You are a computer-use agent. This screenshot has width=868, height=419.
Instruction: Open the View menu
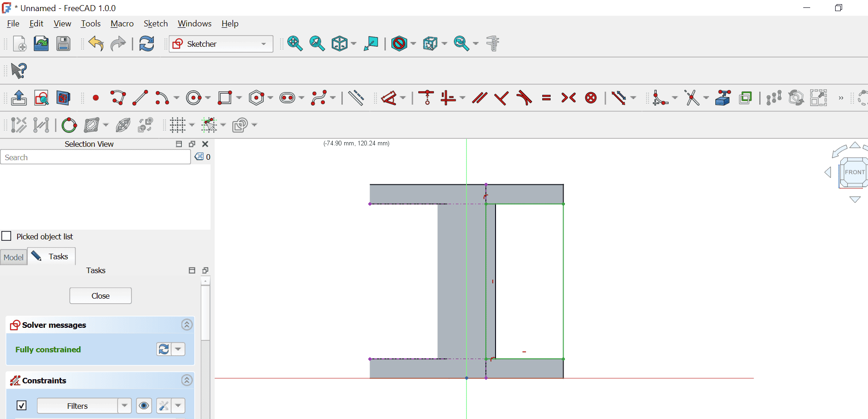click(62, 24)
